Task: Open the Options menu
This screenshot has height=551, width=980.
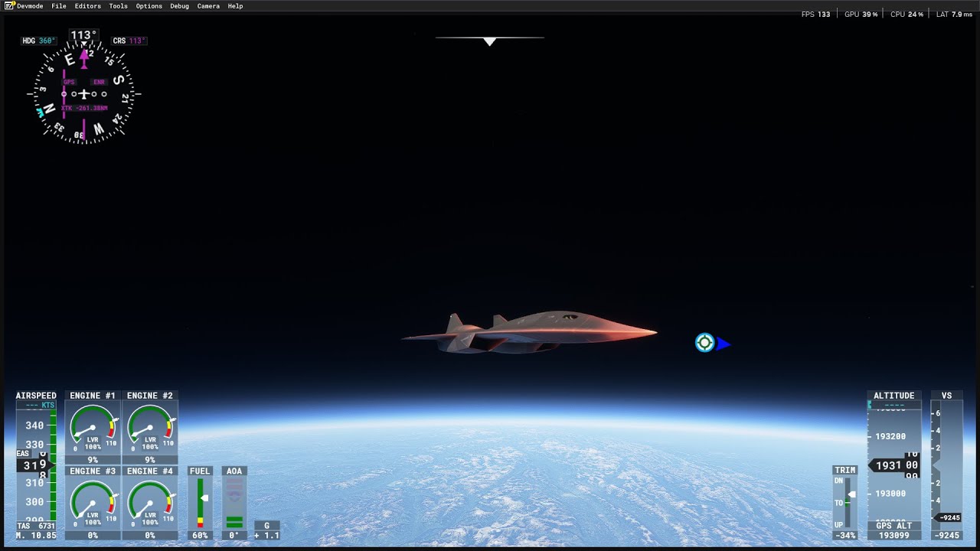Action: tap(149, 6)
